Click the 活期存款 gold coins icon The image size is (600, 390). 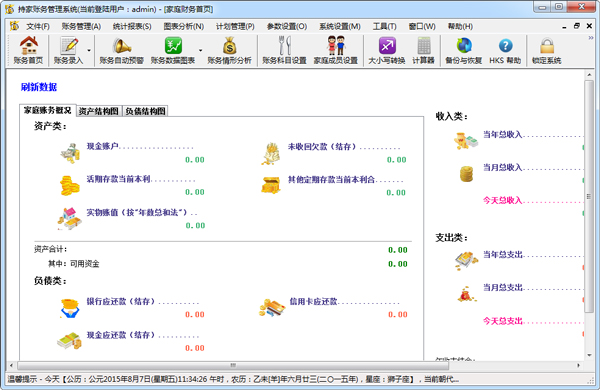(70, 186)
